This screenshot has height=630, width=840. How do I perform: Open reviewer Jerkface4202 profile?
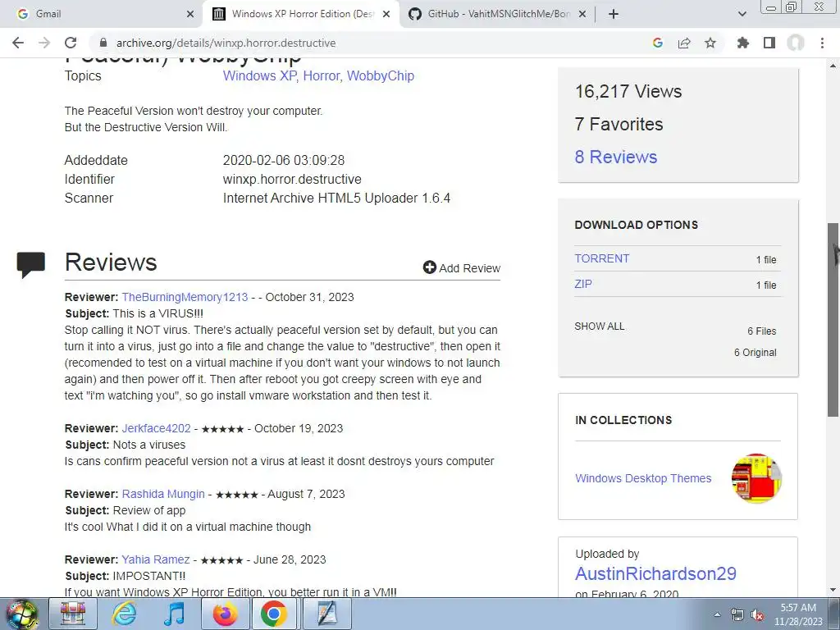coord(156,428)
